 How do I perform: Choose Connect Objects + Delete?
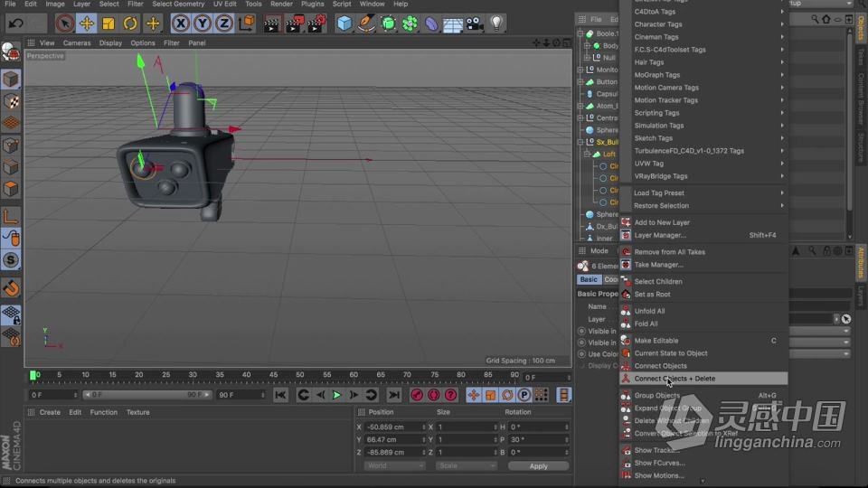click(x=704, y=379)
